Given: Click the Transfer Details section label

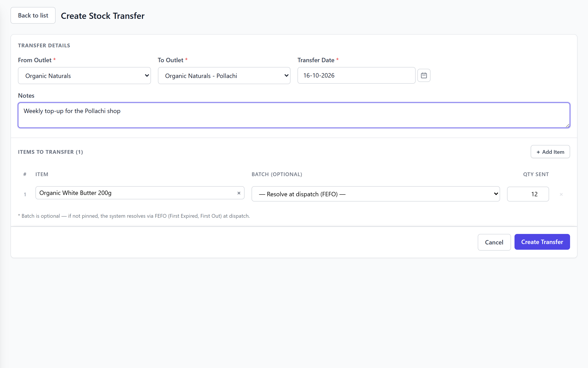Looking at the screenshot, I should click(x=44, y=46).
